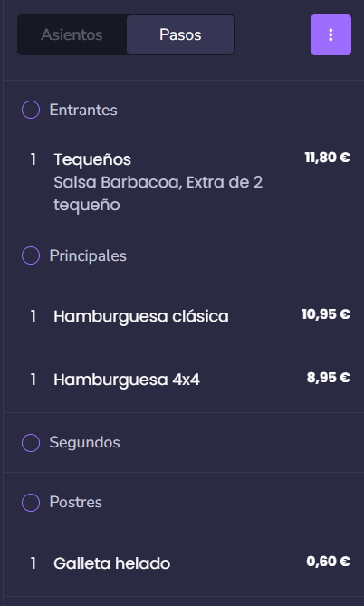Image resolution: width=364 pixels, height=606 pixels.
Task: Toggle the Segundos course circle
Action: 31,443
